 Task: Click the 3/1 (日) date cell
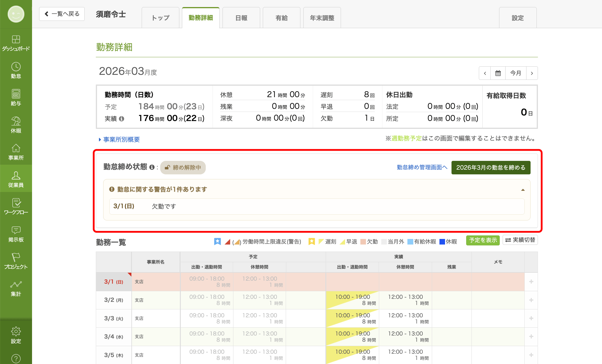coord(114,282)
